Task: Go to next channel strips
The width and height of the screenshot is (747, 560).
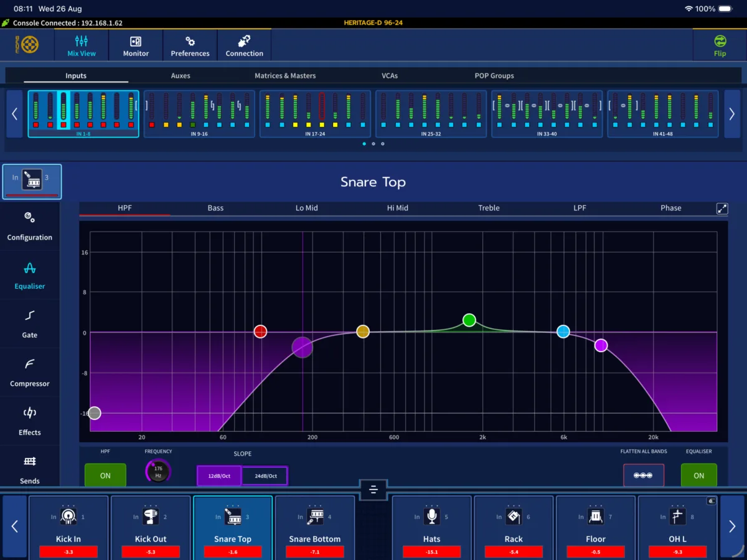Action: click(x=732, y=527)
